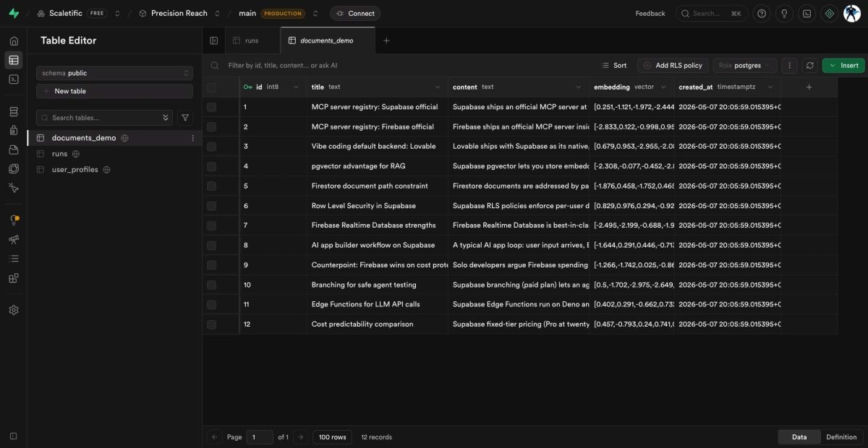The width and height of the screenshot is (868, 448).
Task: Open the documents_demo row options three dots
Action: (x=192, y=138)
